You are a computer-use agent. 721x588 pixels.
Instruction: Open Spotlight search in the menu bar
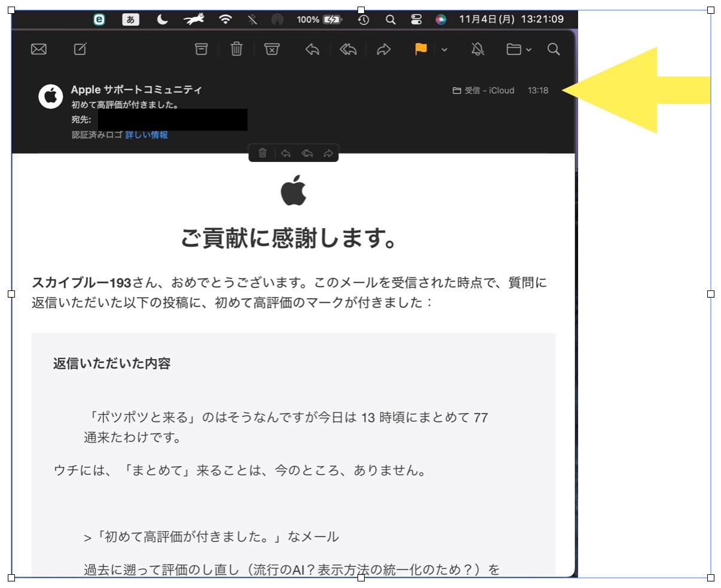coord(390,20)
